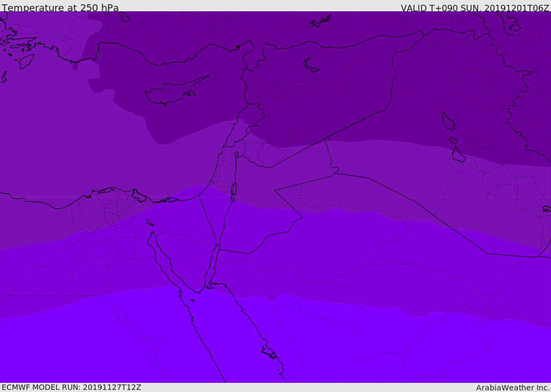Image resolution: width=551 pixels, height=392 pixels.
Task: Click the 'Temperature at 250 hPa' title text
Action: click(x=60, y=8)
